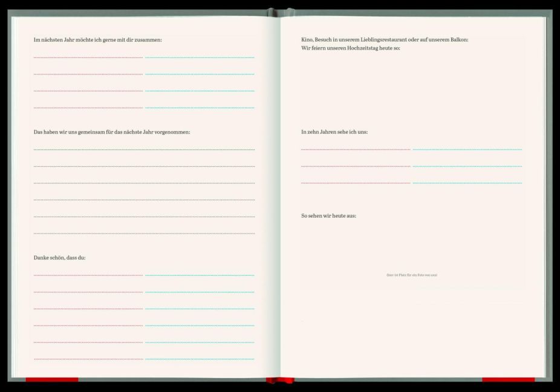Click last blue dotted line under "In zehn Jahren"
Screen dimensions: 560x392
point(467,183)
